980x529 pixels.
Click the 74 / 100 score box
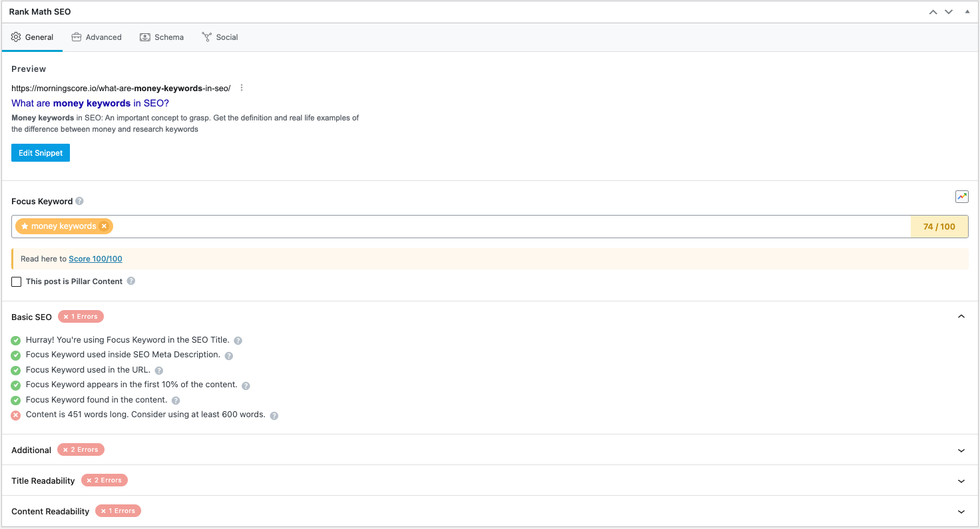click(x=939, y=227)
